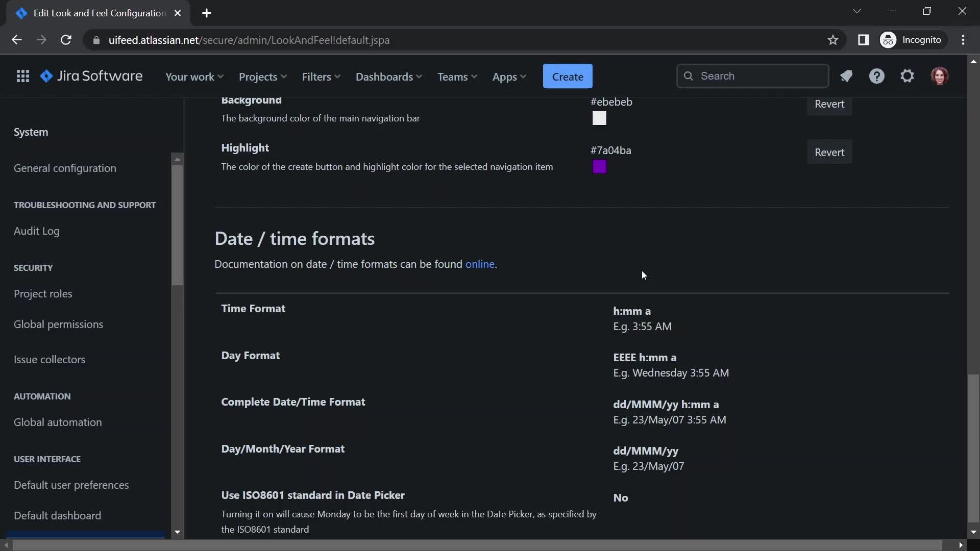Select the General configuration menu item
The image size is (980, 551).
65,167
